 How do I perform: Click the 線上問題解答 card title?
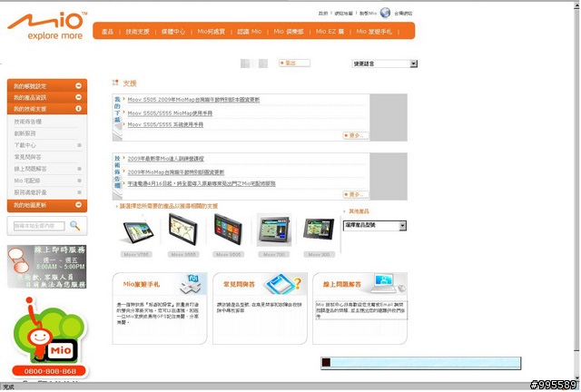341,284
